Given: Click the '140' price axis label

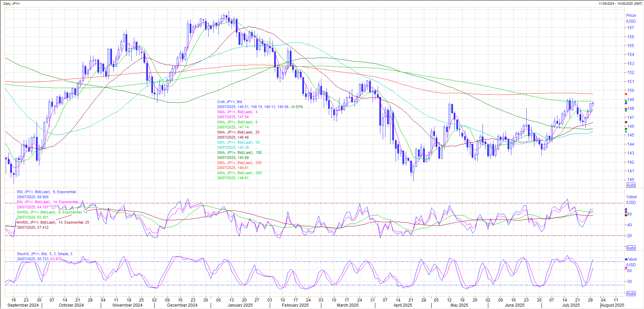Looking at the screenshot, I should (x=630, y=180).
